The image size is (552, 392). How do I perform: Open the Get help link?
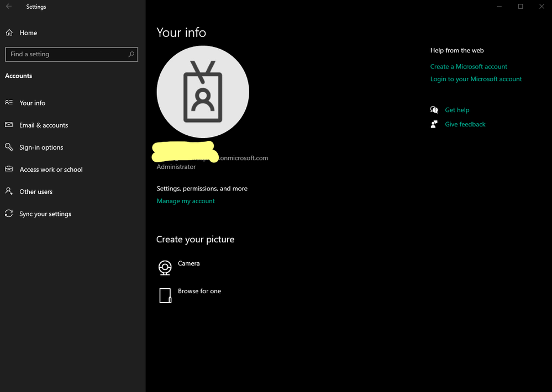pos(457,110)
